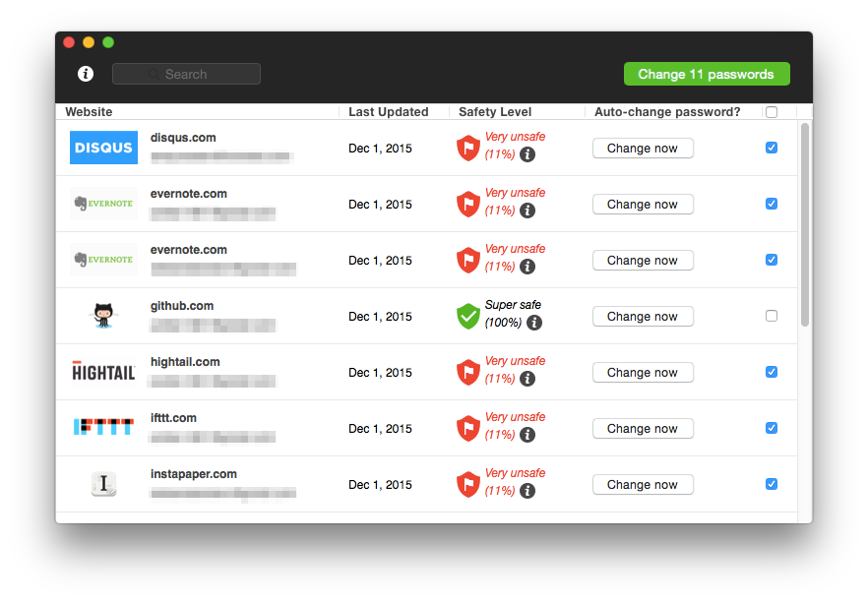This screenshot has width=868, height=602.
Task: Click the Change 11 passwords button
Action: [707, 74]
